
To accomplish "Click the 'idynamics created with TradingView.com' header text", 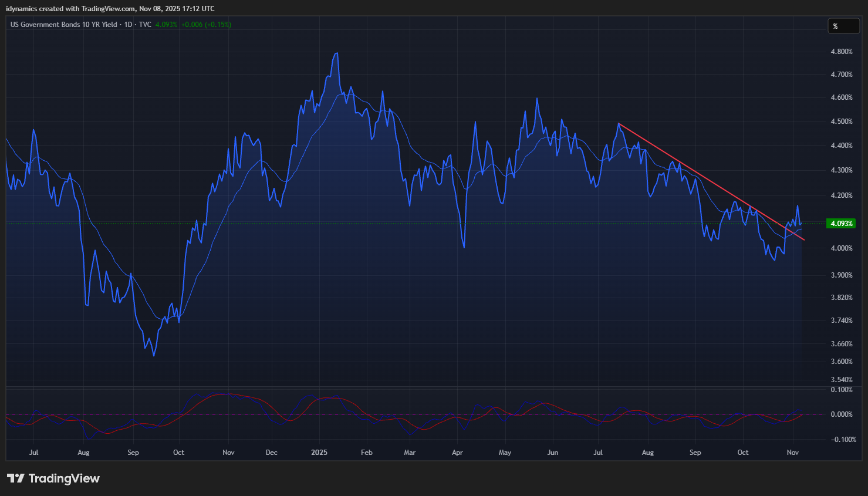I will (70, 9).
